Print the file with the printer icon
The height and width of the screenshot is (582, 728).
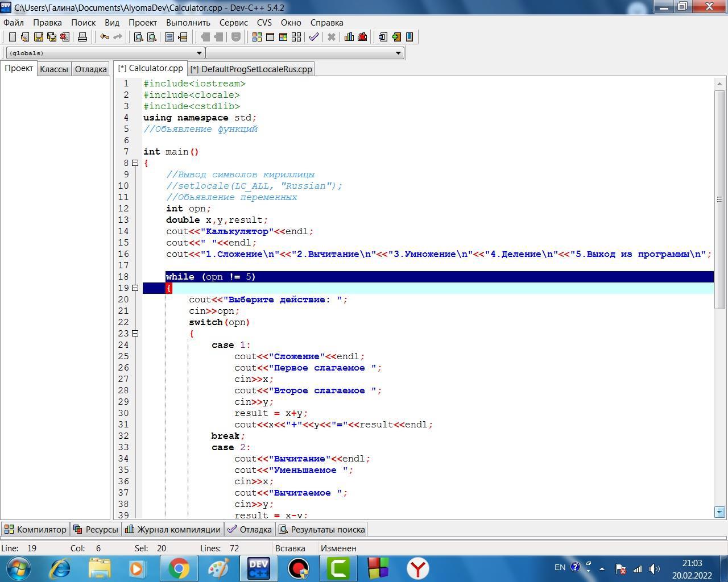(x=82, y=37)
